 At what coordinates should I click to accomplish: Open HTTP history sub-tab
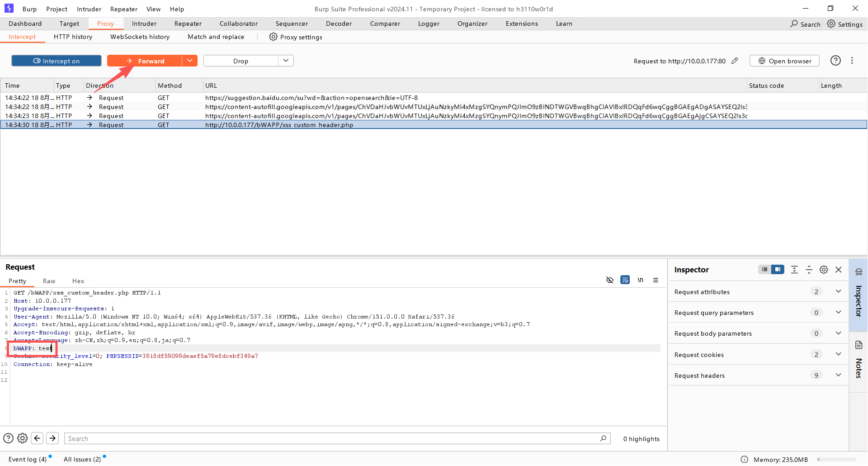pos(73,37)
